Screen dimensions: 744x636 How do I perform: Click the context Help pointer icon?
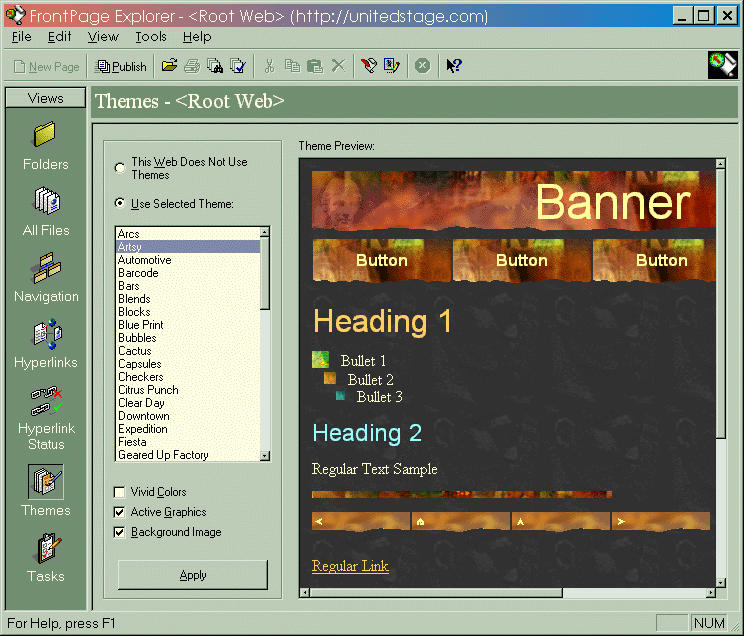coord(454,66)
